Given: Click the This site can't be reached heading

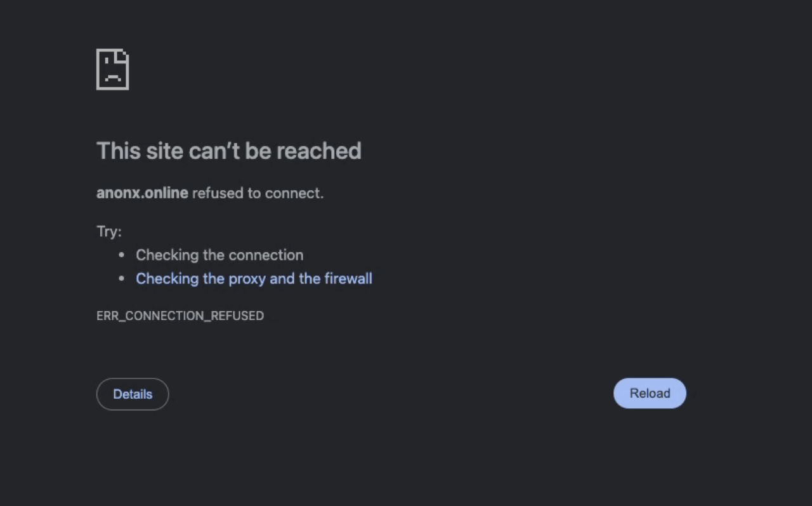Looking at the screenshot, I should (x=229, y=151).
